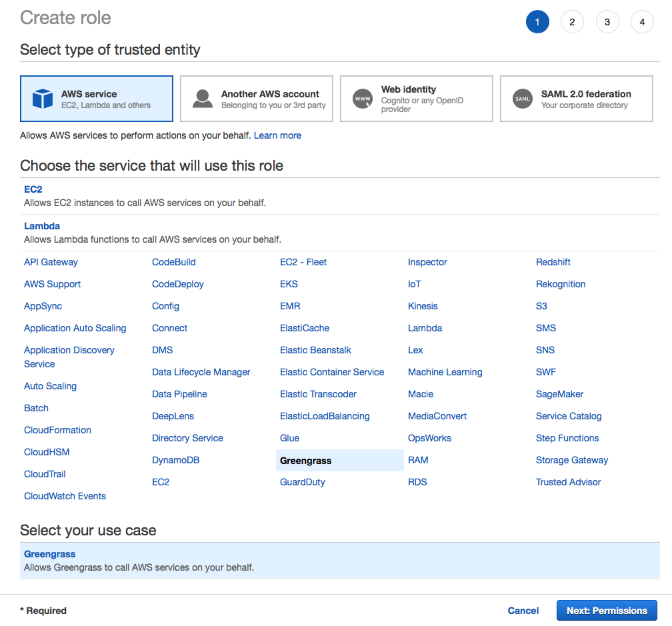Screen dimensions: 672x626
Task: Select Config service
Action: coord(165,306)
